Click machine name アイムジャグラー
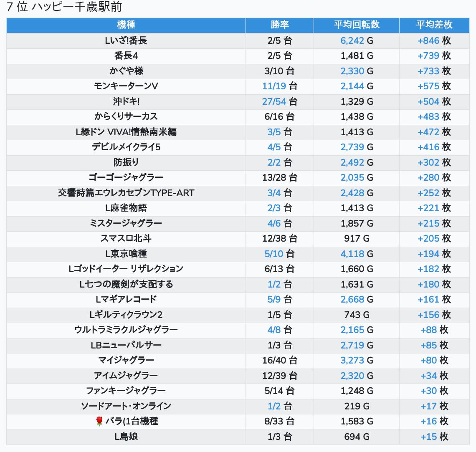Viewport: 476px width, 452px height. pyautogui.click(x=126, y=376)
